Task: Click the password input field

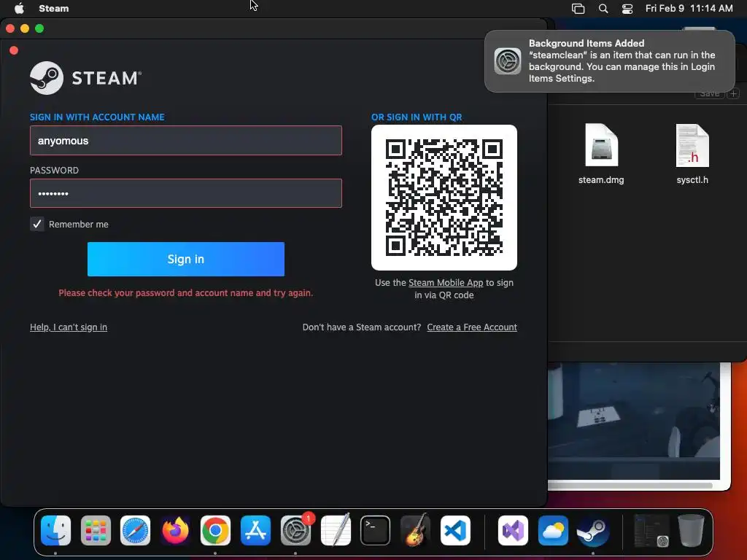Action: 186,193
